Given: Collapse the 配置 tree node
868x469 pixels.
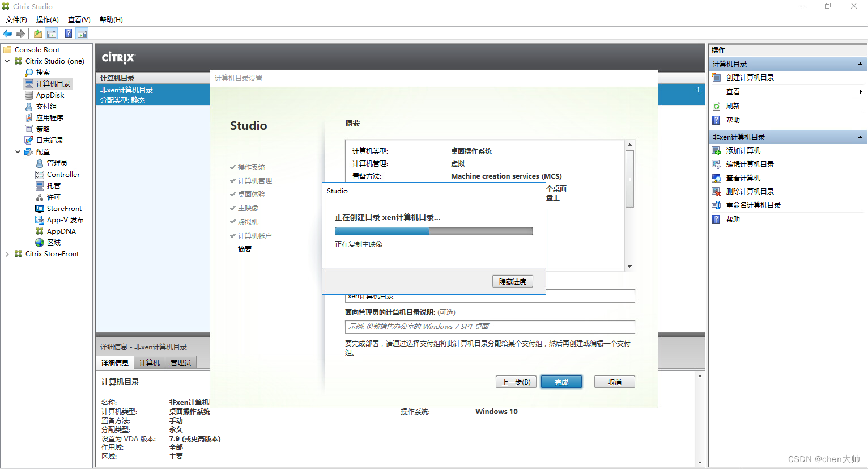Looking at the screenshot, I should click(x=18, y=152).
